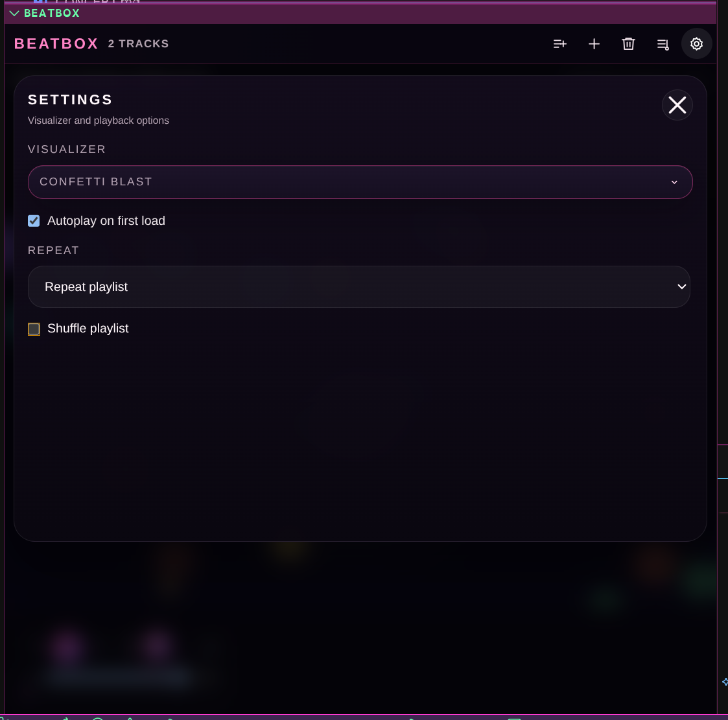Image resolution: width=728 pixels, height=720 pixels.
Task: Toggle the Autoplay checkbox off then verify
Action: point(34,220)
